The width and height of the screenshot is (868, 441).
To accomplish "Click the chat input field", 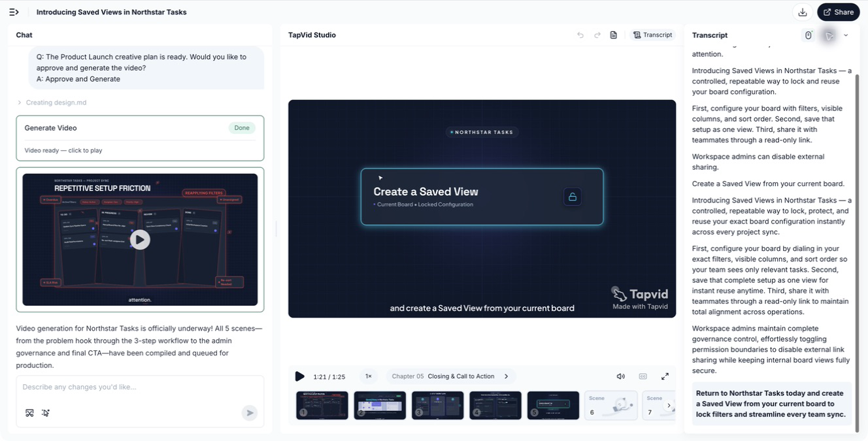I will (140, 387).
